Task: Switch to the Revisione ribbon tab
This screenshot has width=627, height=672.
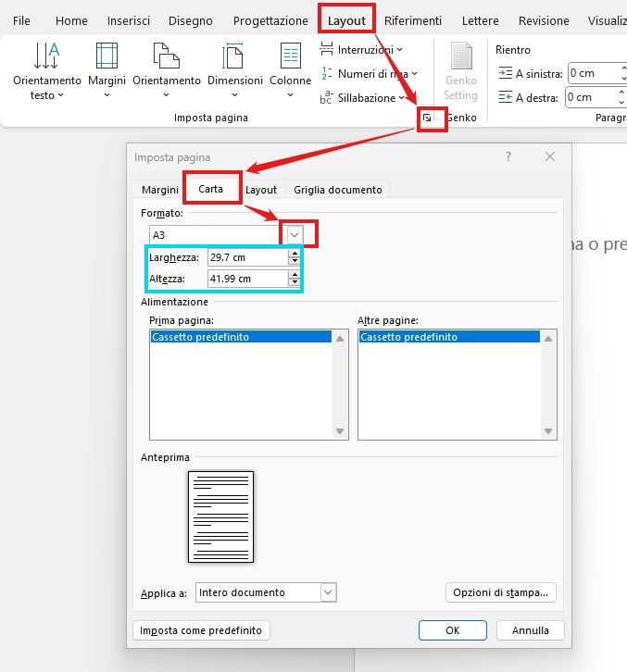Action: click(x=544, y=20)
